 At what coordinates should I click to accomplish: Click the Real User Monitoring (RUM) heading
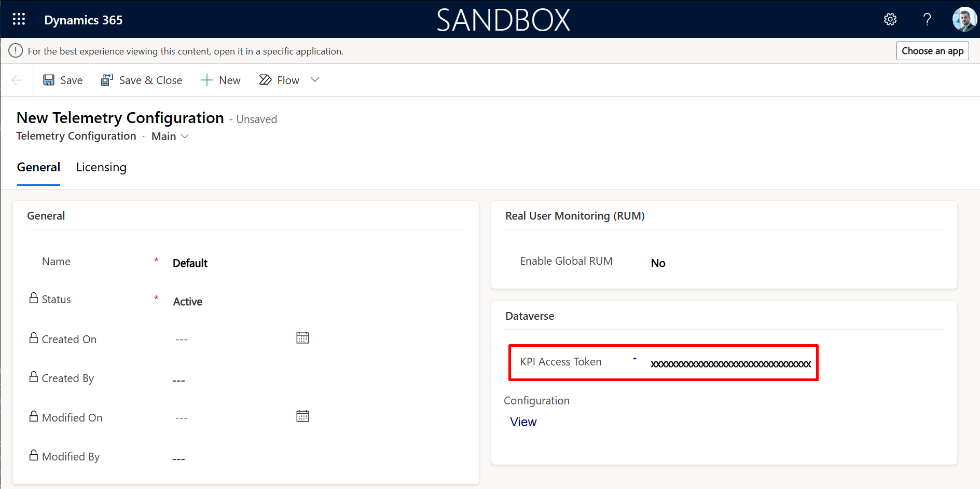pos(575,216)
